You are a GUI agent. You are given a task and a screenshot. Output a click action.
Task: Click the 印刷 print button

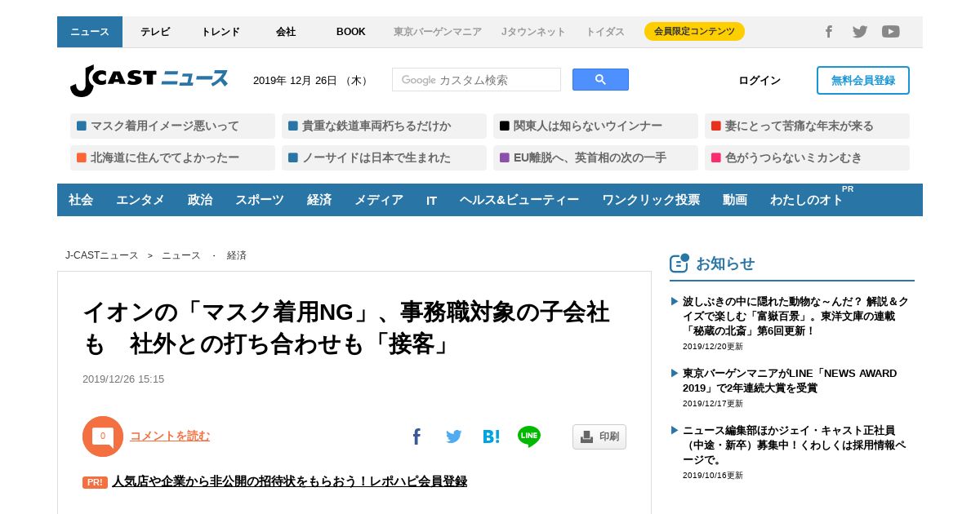tap(599, 436)
